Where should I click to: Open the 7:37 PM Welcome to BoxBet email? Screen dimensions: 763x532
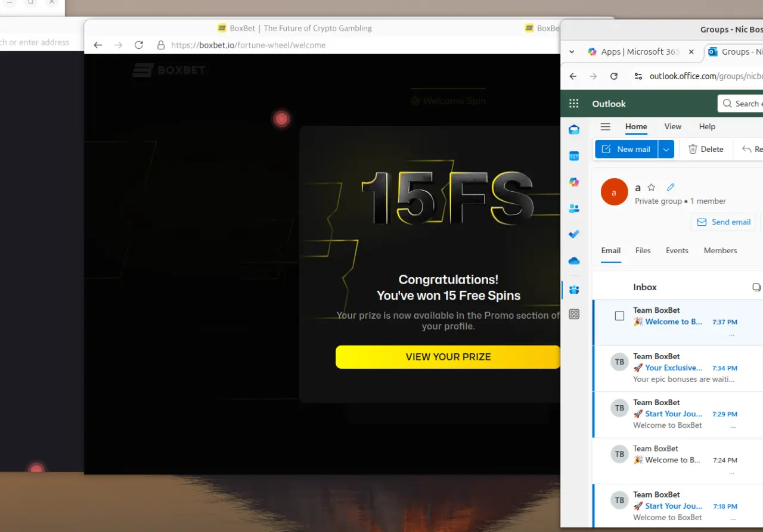[x=678, y=322]
